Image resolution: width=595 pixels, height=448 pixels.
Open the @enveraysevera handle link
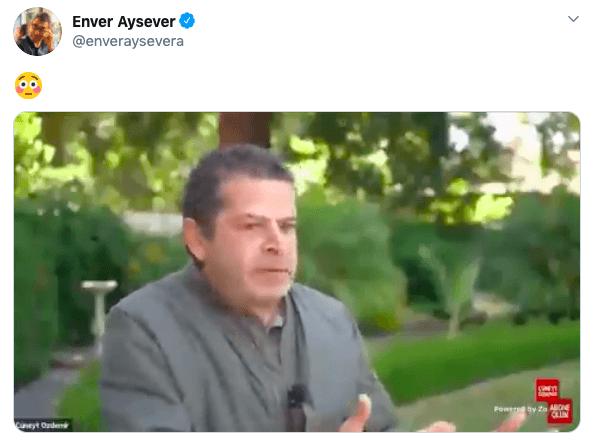pyautogui.click(x=128, y=41)
